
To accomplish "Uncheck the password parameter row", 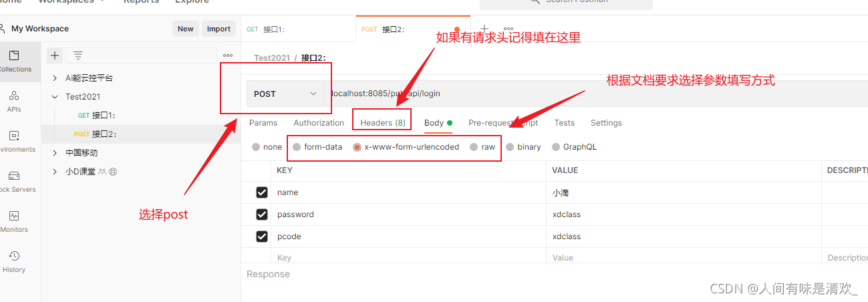I will click(262, 214).
